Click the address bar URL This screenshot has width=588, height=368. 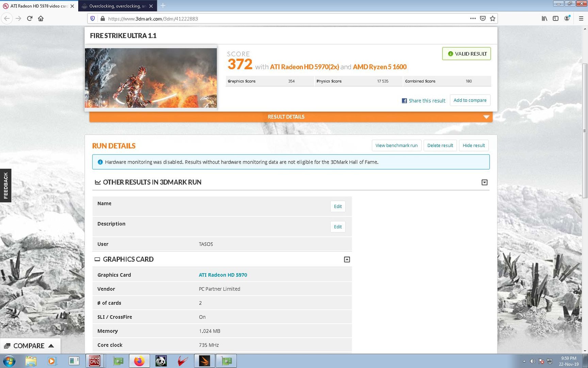153,18
